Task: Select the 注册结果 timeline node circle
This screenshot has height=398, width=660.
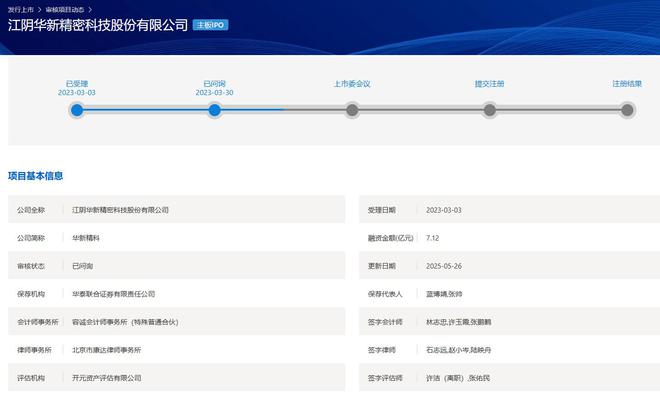Action: pos(627,110)
